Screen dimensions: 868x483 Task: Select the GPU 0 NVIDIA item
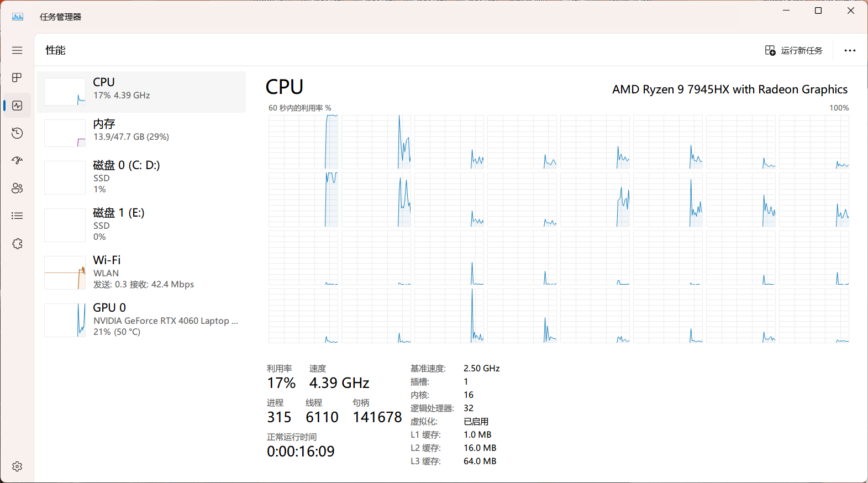tap(141, 320)
